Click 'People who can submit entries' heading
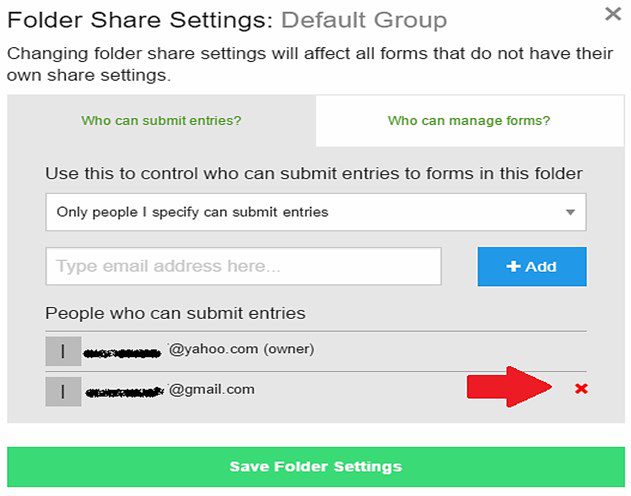 (175, 313)
